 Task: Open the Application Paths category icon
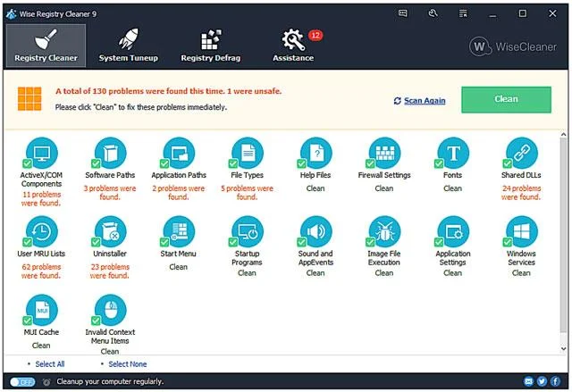(179, 153)
